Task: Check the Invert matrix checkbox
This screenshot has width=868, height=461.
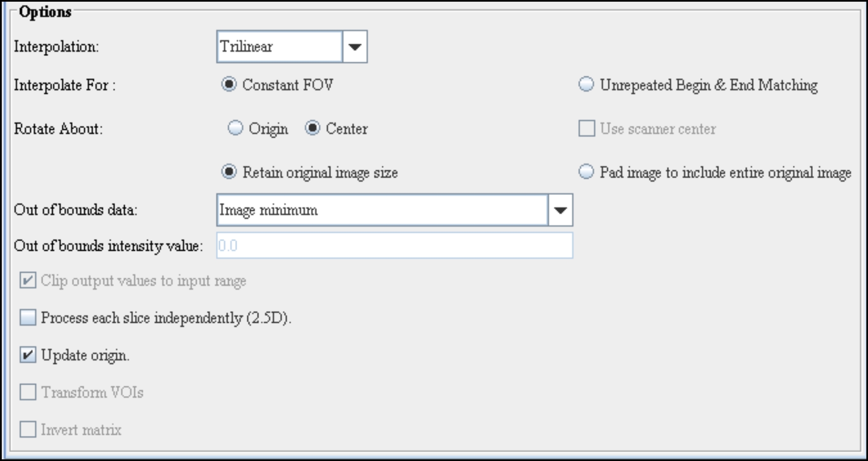Action: (28, 430)
